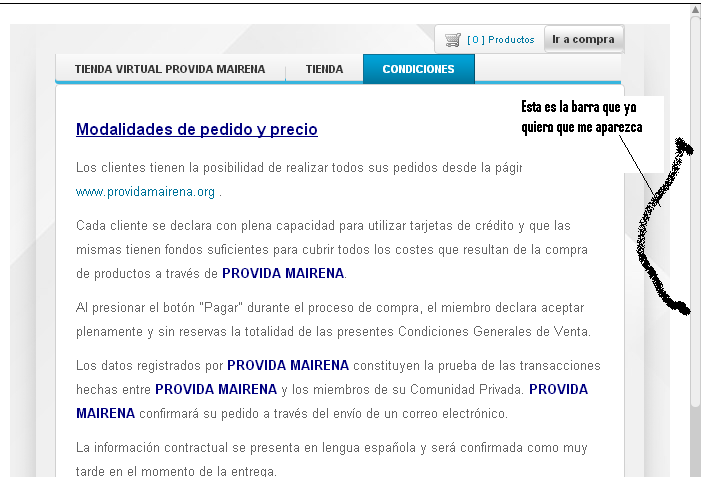Screen dimensions: 713x477
Task: Click the bold PROVIDA MAIRENA after 'a través de'
Action: [x=283, y=273]
